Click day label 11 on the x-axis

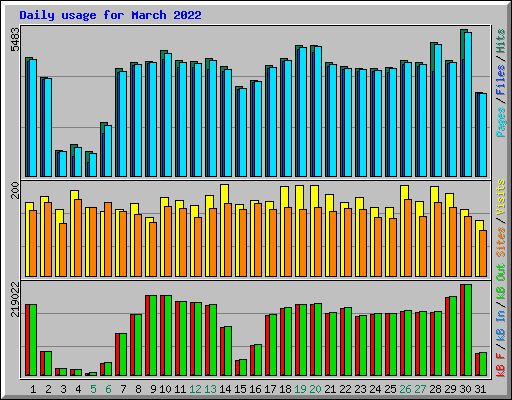click(x=180, y=389)
